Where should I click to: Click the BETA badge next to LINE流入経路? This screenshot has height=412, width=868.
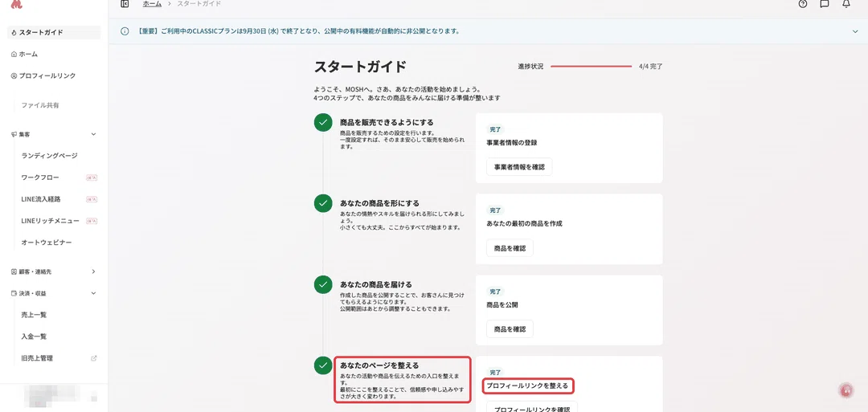[92, 199]
